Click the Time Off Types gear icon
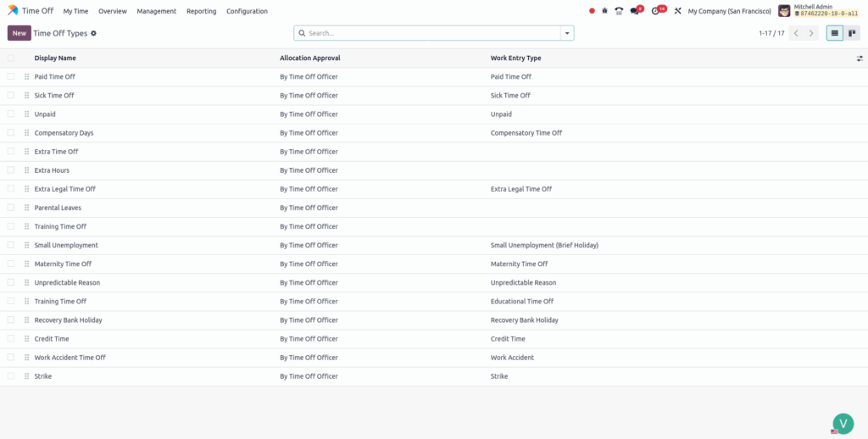This screenshot has height=439, width=868. 94,33
